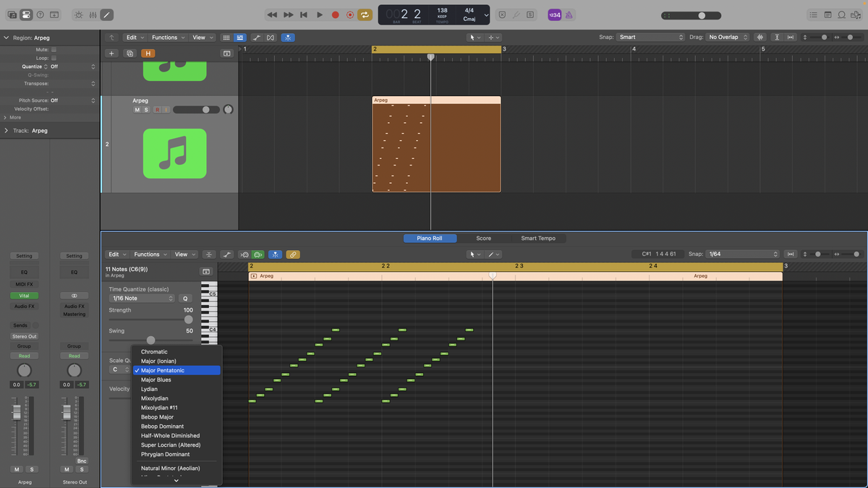
Task: Click the Duplicate Track icon
Action: pos(130,53)
